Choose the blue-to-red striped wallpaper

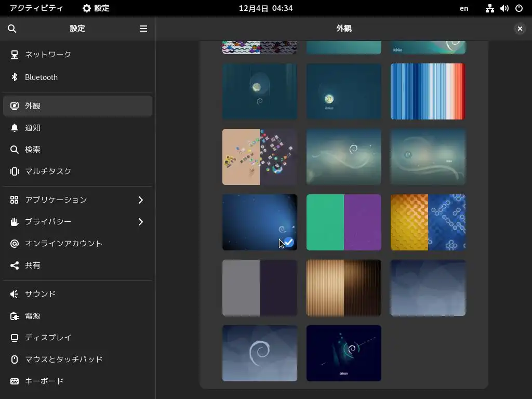[x=428, y=91]
